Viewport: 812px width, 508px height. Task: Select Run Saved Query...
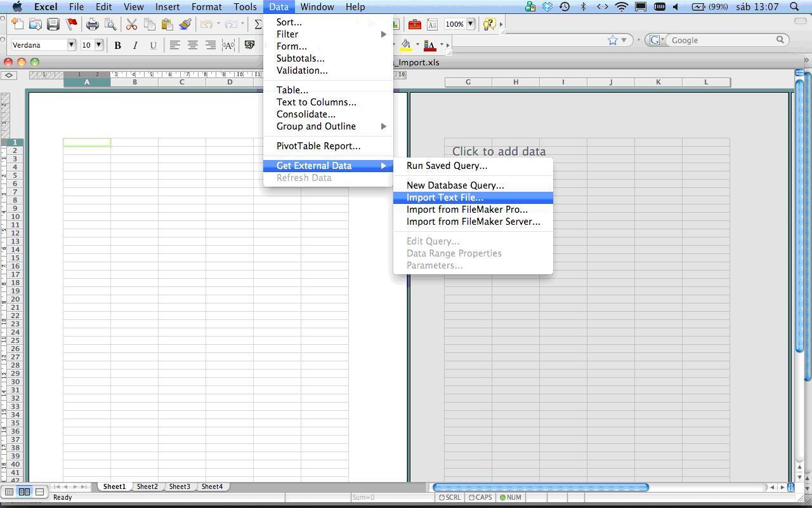tap(473, 166)
